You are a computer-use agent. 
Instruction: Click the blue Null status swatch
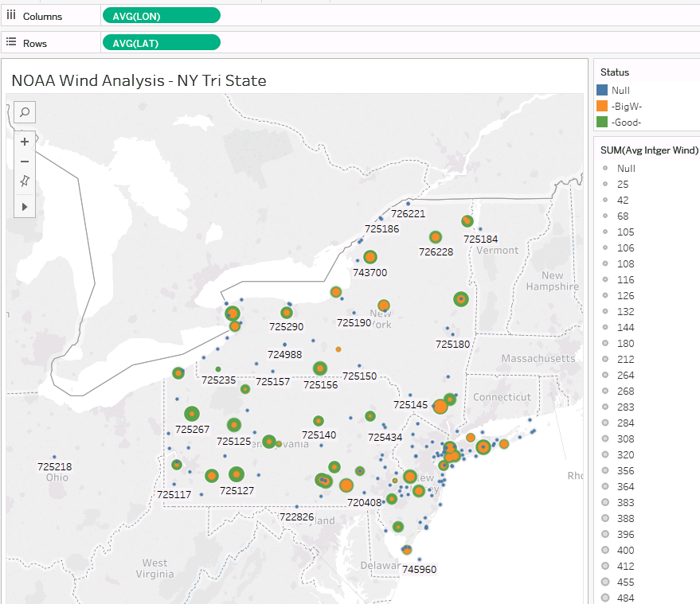[603, 91]
